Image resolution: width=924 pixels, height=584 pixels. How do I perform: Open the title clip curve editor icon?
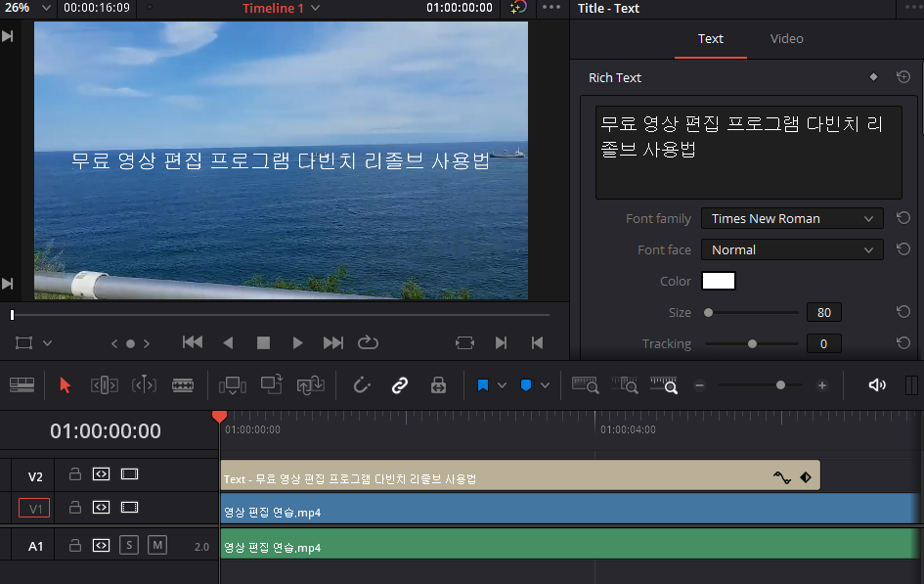click(782, 477)
